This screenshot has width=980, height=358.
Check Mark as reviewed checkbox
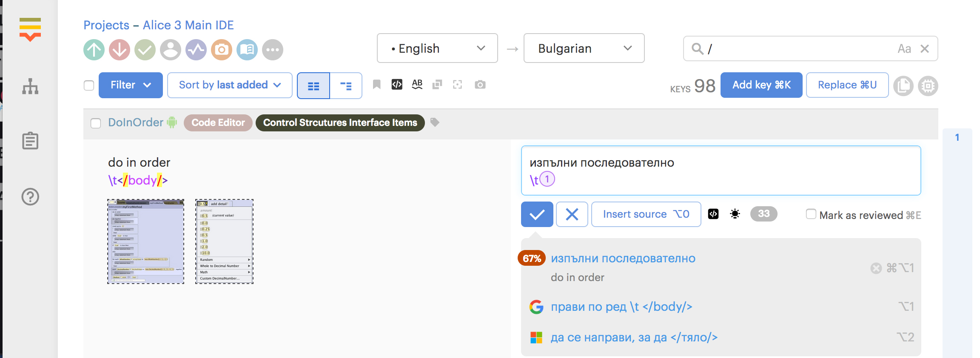coord(811,214)
